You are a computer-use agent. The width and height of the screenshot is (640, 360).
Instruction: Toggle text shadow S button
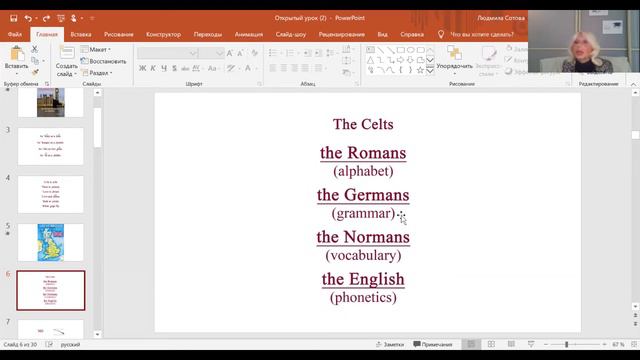point(174,68)
